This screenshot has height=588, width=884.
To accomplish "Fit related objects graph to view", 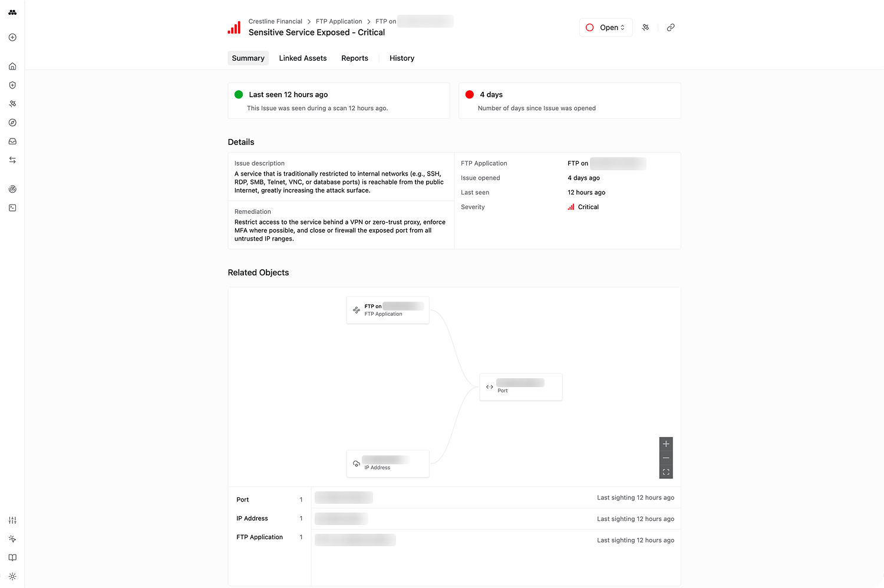I will tap(666, 472).
